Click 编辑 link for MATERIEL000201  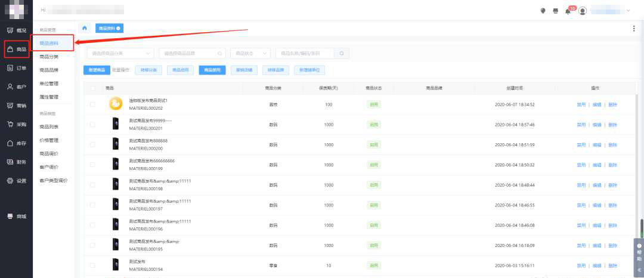[x=597, y=125]
